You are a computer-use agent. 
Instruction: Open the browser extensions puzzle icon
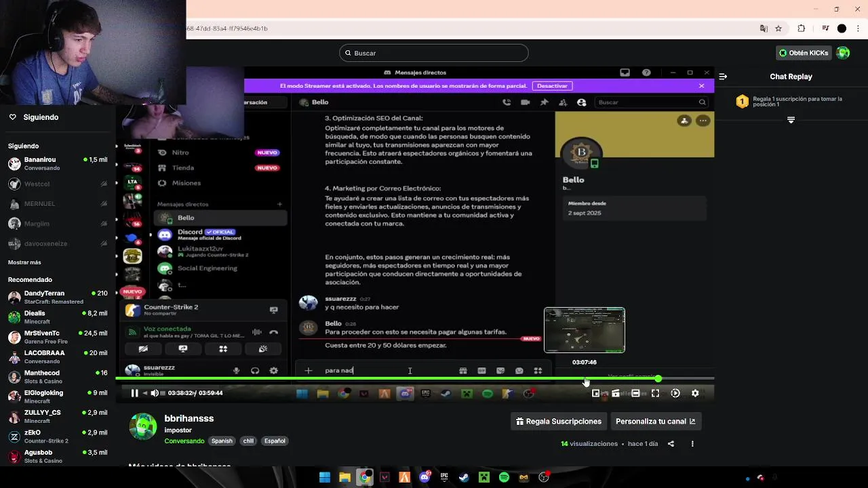pyautogui.click(x=801, y=28)
